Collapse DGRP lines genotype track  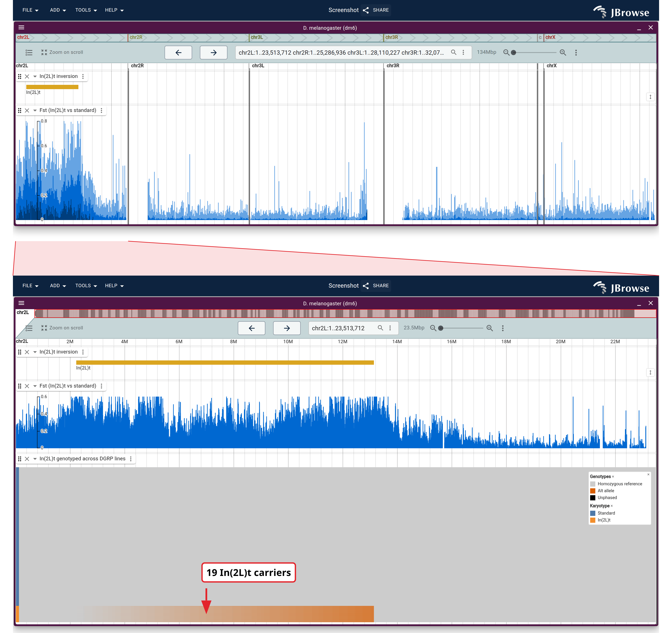pos(35,459)
